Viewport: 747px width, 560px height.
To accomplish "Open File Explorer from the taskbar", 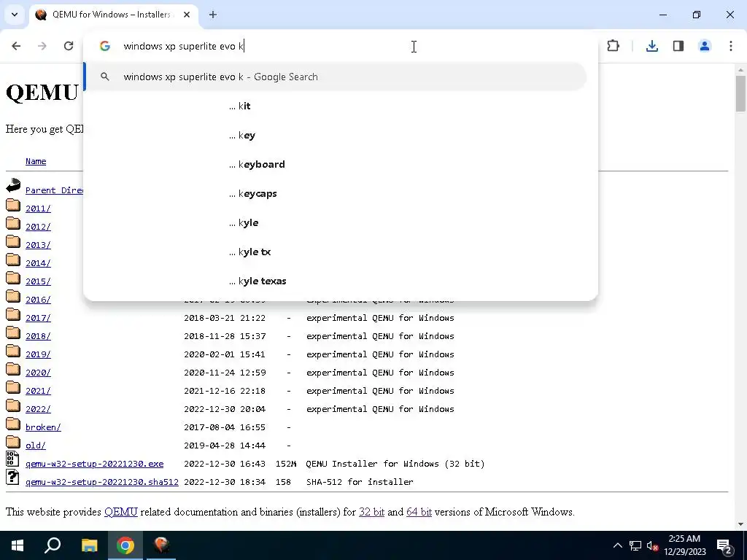I will 89,545.
